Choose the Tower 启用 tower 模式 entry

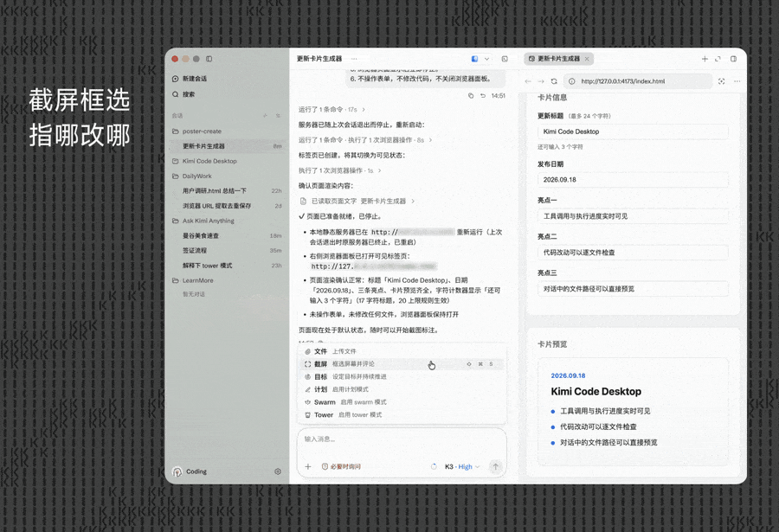tap(402, 414)
